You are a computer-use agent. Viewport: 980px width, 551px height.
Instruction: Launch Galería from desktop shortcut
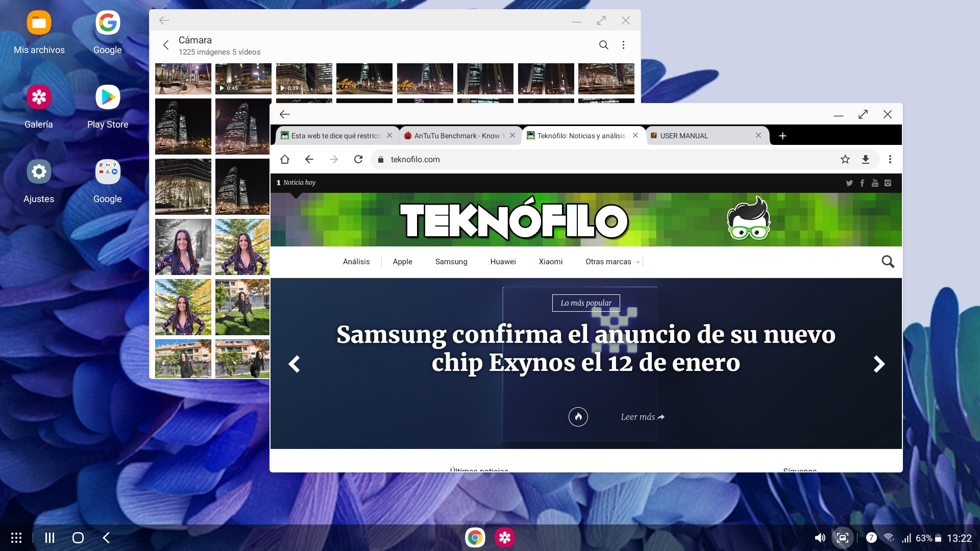point(39,106)
